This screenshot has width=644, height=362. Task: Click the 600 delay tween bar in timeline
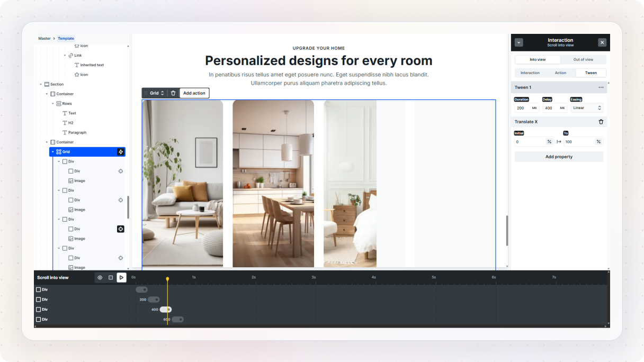click(178, 320)
